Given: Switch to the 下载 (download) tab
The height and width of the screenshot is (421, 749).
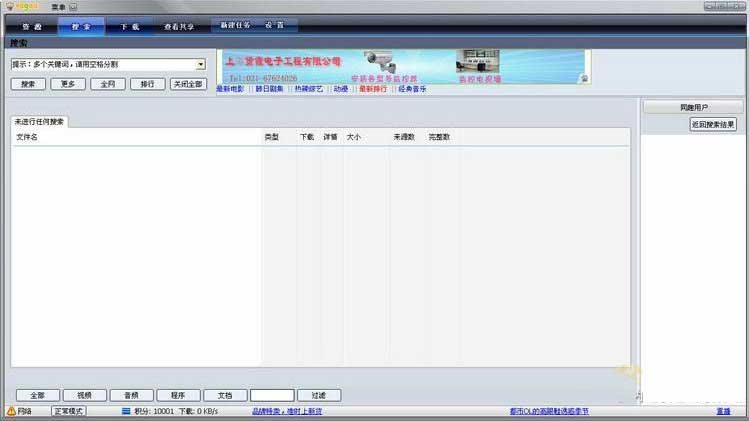Looking at the screenshot, I should pos(130,26).
